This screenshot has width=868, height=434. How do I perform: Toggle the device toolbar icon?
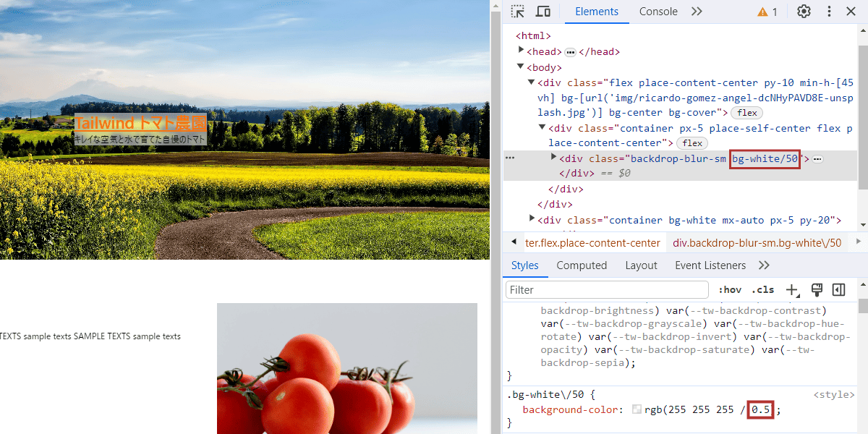tap(542, 12)
